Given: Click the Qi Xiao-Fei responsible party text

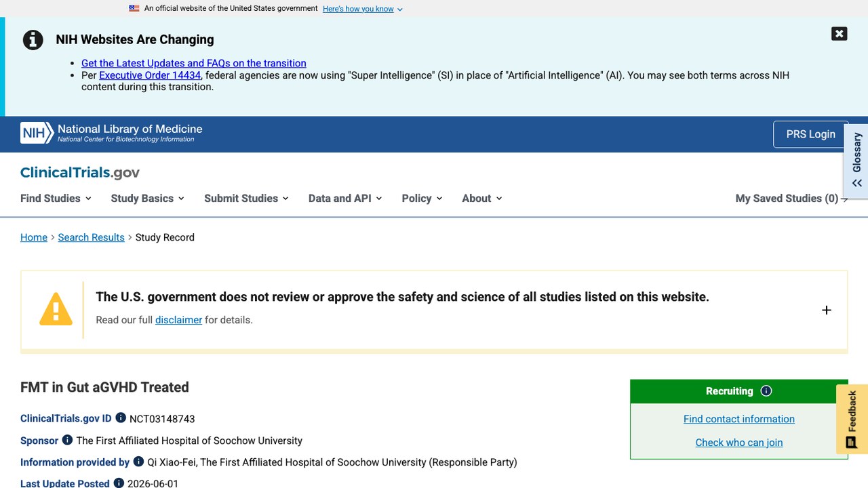Looking at the screenshot, I should 332,462.
